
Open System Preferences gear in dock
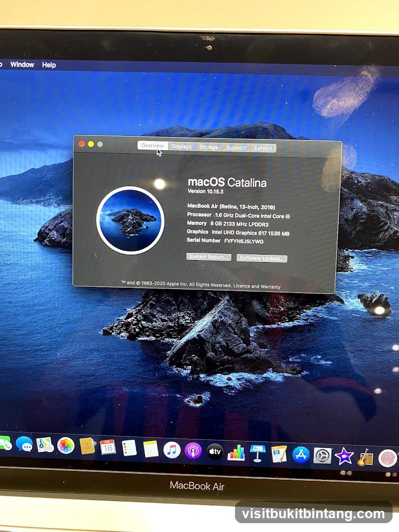pyautogui.click(x=322, y=456)
